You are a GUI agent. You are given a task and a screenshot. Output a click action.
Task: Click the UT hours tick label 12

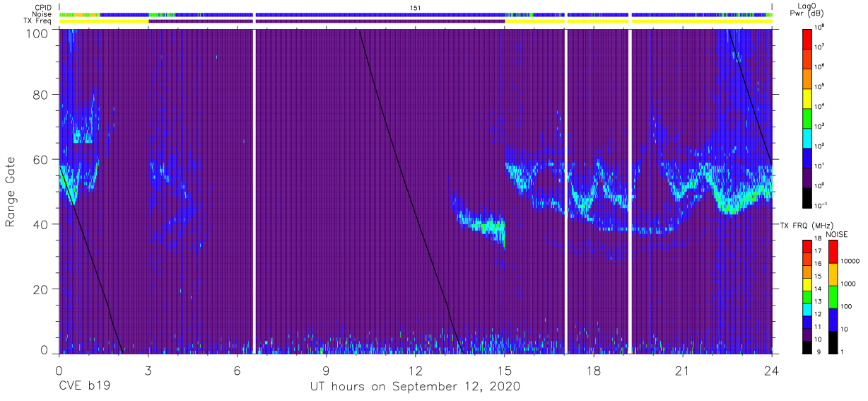click(x=415, y=370)
